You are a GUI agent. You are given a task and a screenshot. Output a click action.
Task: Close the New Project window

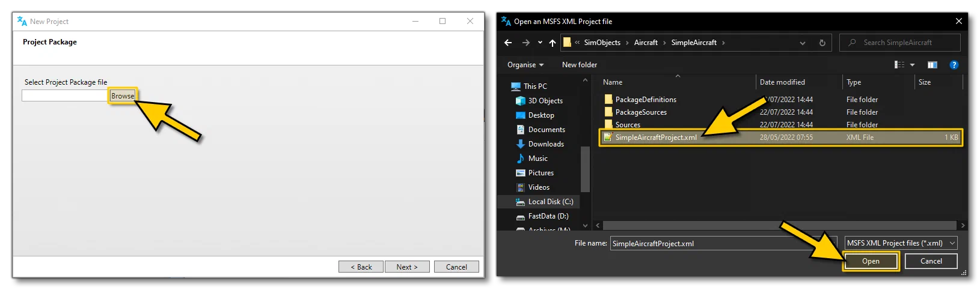[470, 21]
